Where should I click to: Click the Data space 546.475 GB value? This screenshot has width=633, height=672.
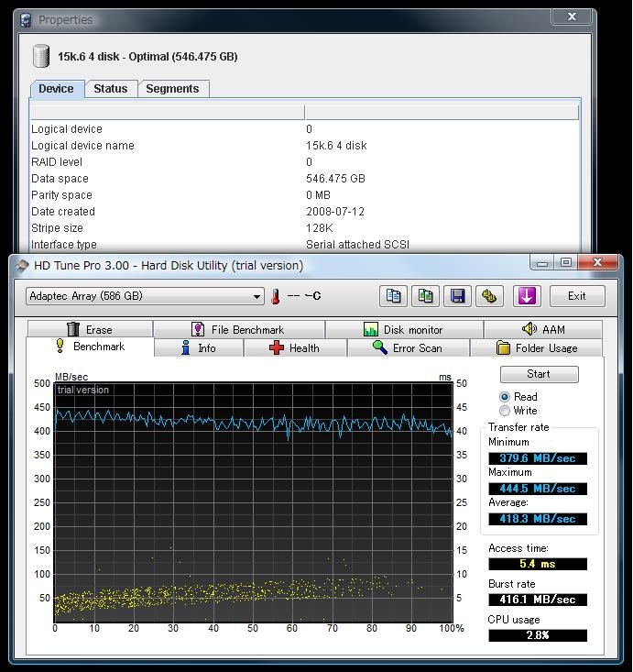coord(335,179)
